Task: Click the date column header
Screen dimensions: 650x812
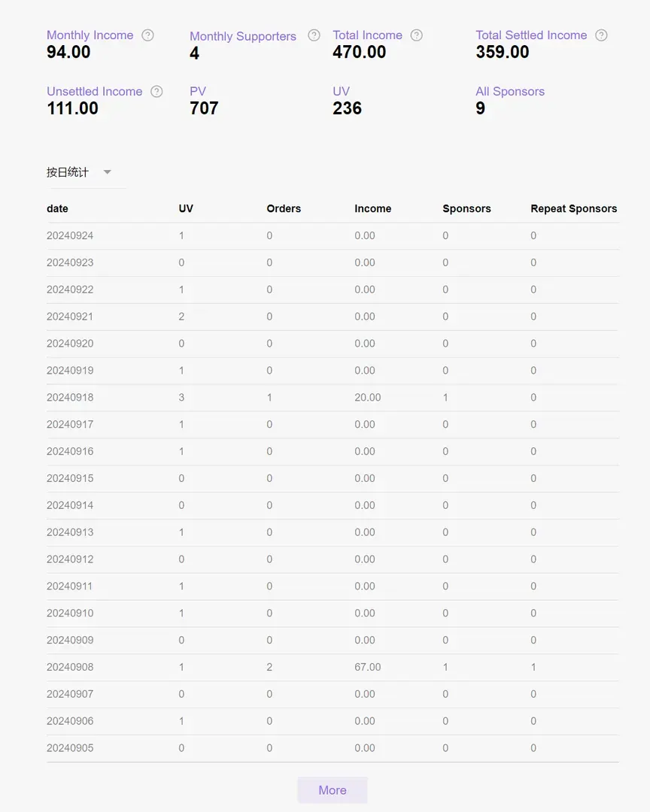Action: click(x=57, y=209)
